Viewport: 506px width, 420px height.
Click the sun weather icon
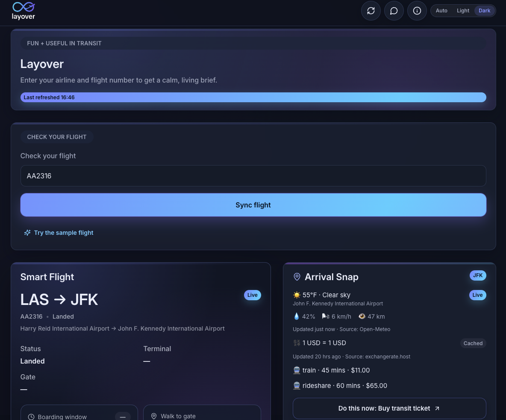(x=297, y=295)
